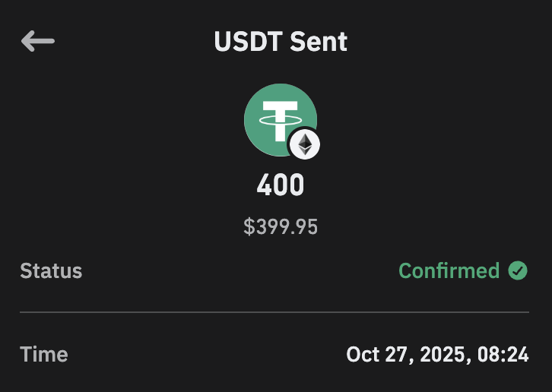Click the green confirmed checkmark icon
This screenshot has width=552, height=392.
tap(518, 270)
